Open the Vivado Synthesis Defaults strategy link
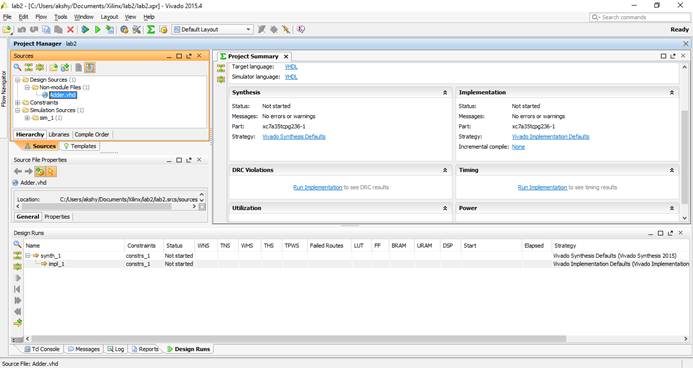The image size is (693, 368). [294, 137]
